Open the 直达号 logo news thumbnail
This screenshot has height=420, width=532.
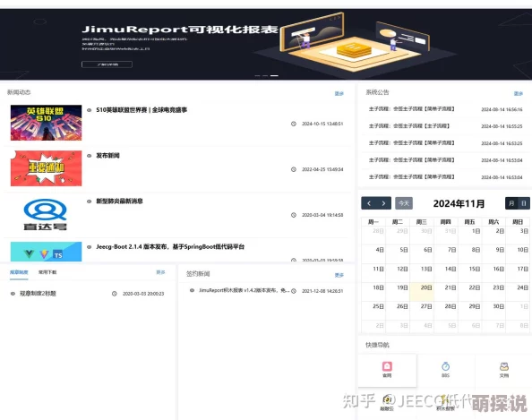(46, 214)
